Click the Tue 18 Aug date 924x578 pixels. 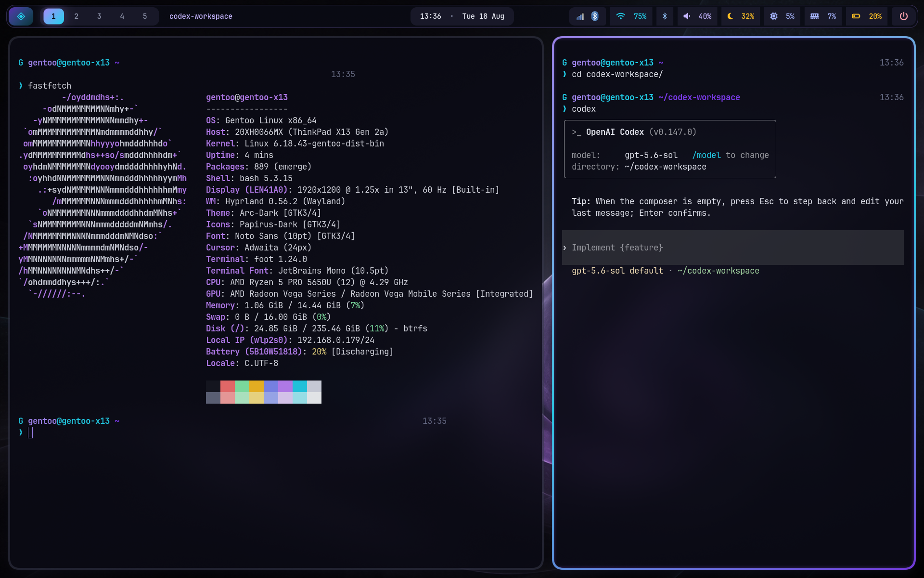(x=483, y=16)
